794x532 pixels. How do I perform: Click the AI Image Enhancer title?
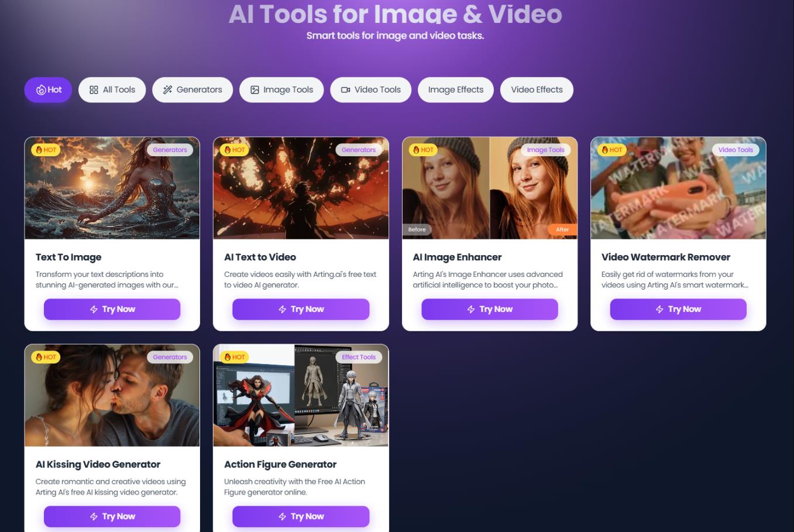pyautogui.click(x=457, y=257)
